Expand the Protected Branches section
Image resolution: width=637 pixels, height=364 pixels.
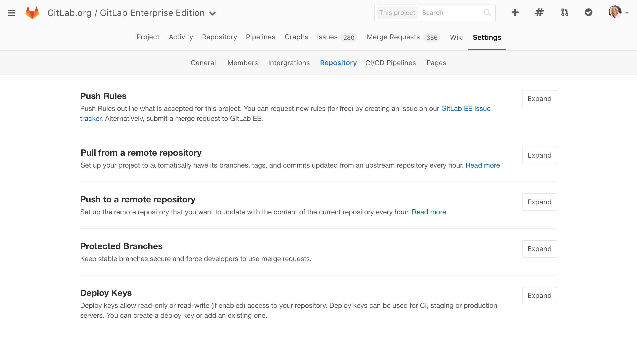coord(539,249)
